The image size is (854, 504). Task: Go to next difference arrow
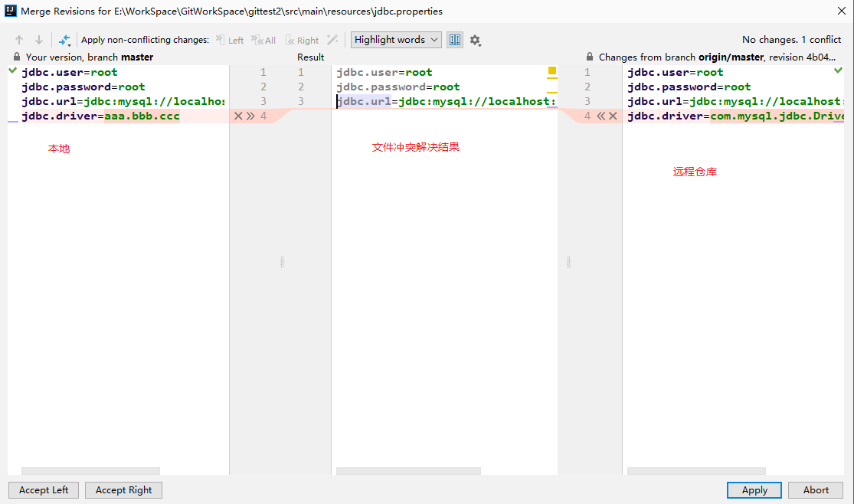(x=38, y=40)
